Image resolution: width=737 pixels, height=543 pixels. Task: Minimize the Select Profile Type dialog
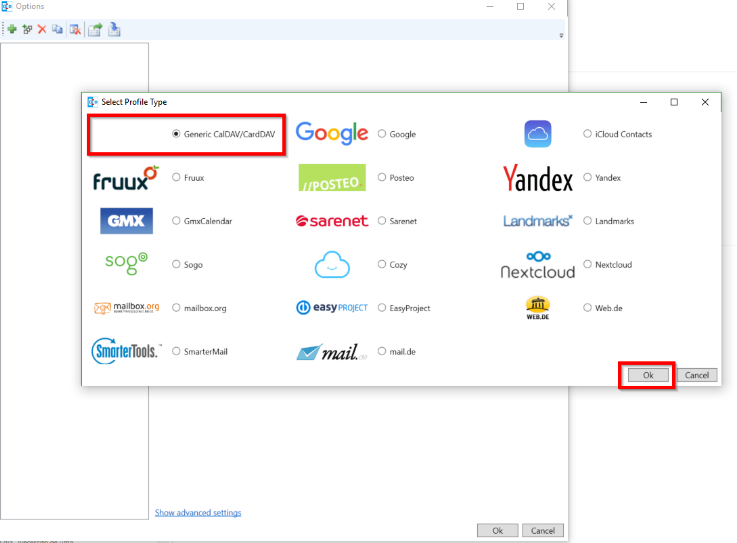[643, 102]
